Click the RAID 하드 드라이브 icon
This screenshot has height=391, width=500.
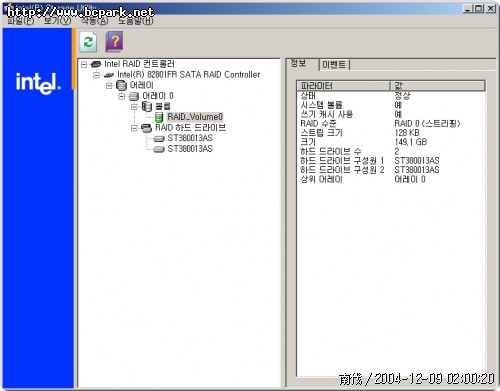tap(146, 128)
